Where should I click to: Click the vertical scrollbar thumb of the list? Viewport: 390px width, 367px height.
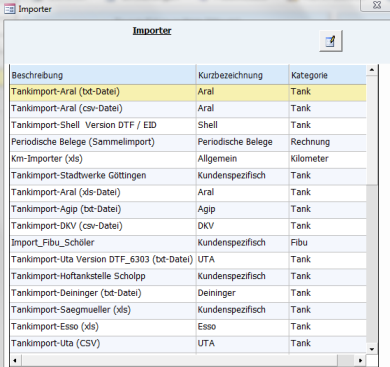(372, 129)
